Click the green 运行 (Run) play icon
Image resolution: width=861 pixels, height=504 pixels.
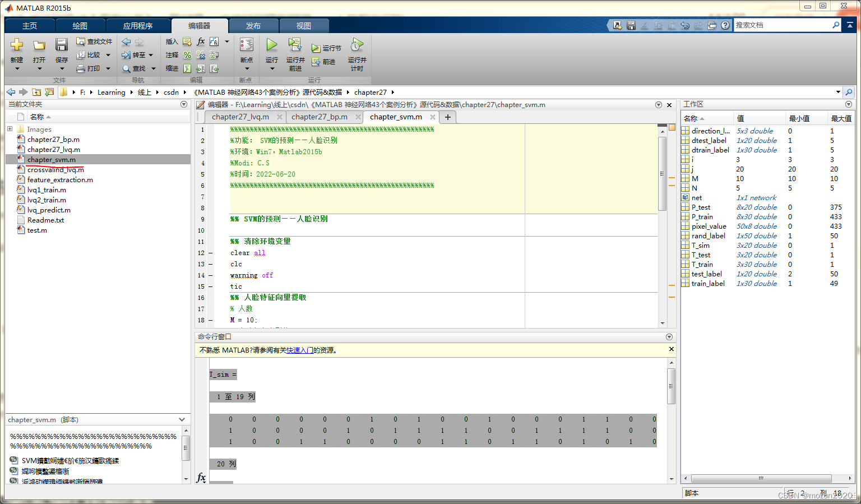pyautogui.click(x=272, y=45)
